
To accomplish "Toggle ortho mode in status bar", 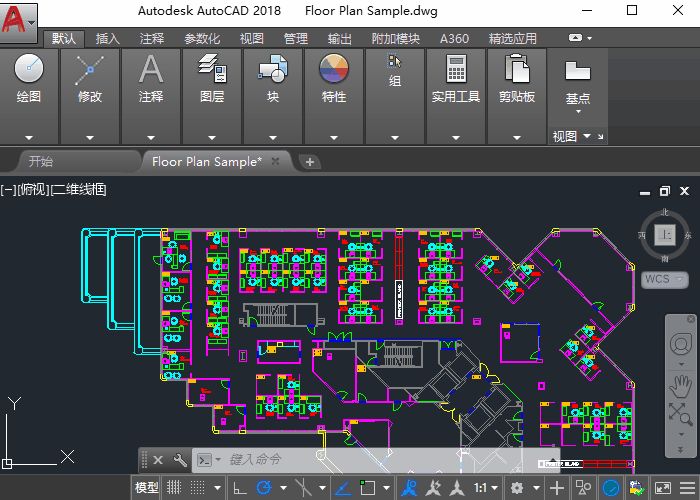I will [x=240, y=487].
